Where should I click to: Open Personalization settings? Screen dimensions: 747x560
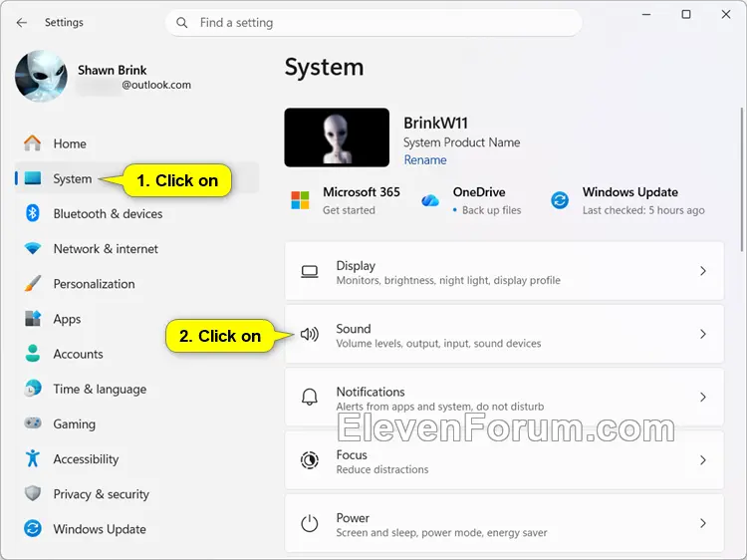click(136, 284)
